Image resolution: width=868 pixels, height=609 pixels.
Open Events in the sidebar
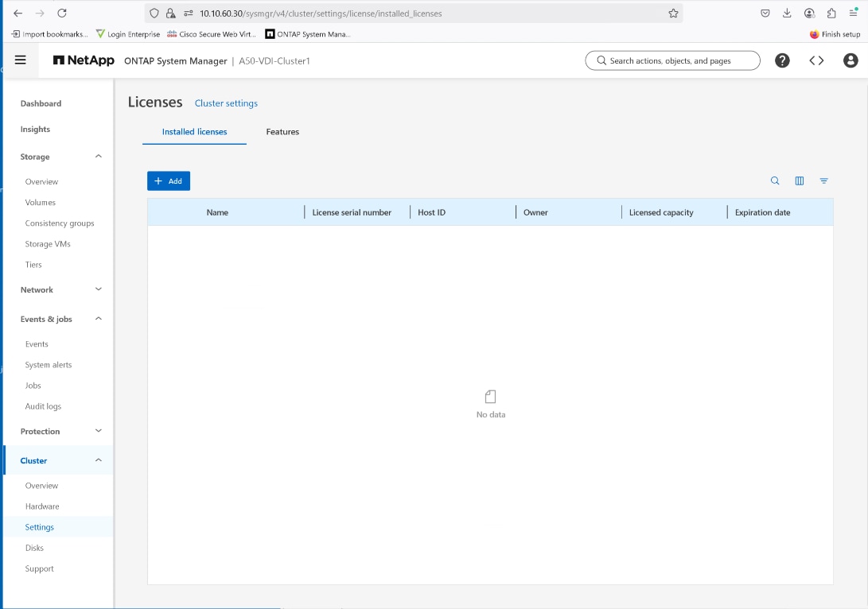pos(37,344)
